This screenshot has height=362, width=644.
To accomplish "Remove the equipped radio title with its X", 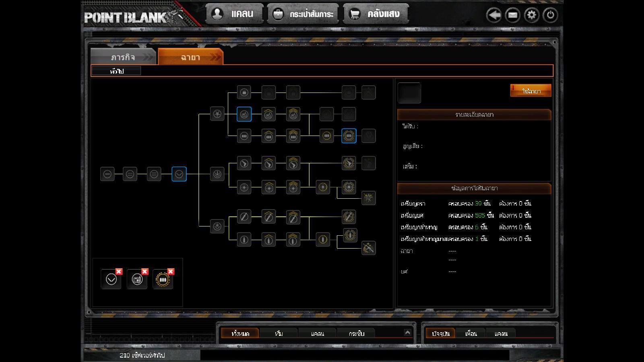I will (x=145, y=271).
